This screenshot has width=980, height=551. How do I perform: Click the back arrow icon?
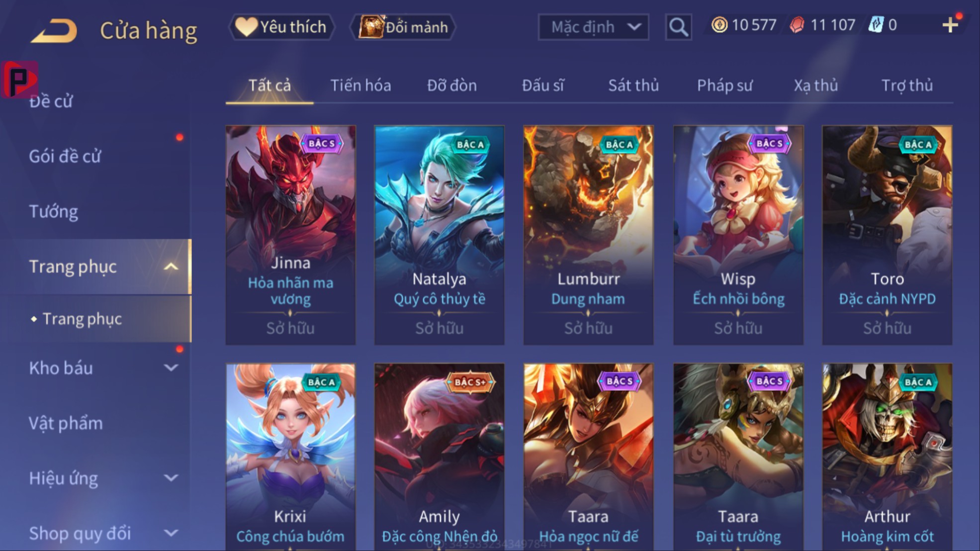pyautogui.click(x=55, y=30)
